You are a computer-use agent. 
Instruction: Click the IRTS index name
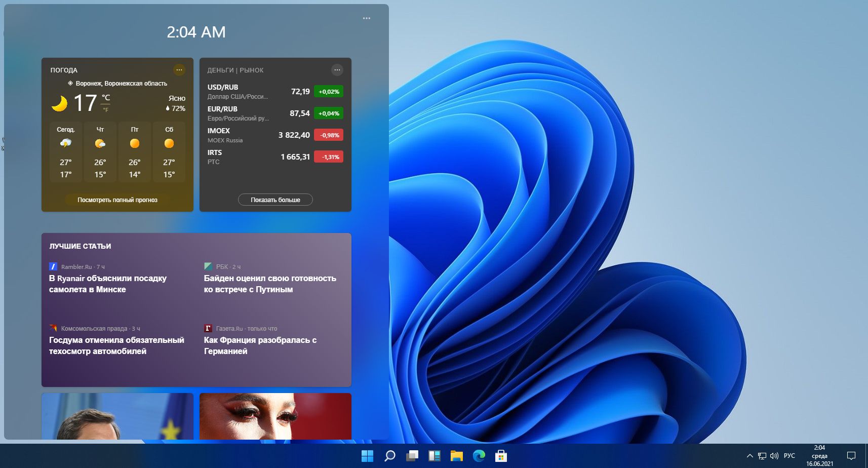pyautogui.click(x=215, y=152)
